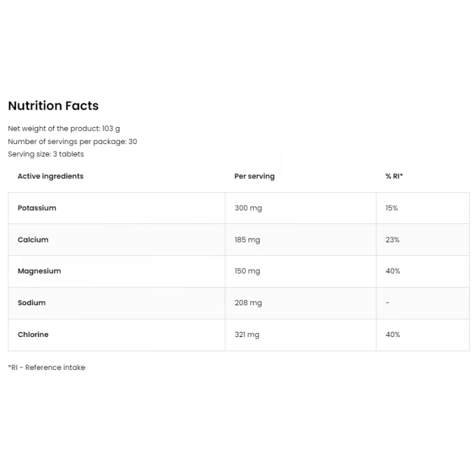Select the Potassium ingredient cell
Screen dimensions: 476x476
tap(117, 208)
